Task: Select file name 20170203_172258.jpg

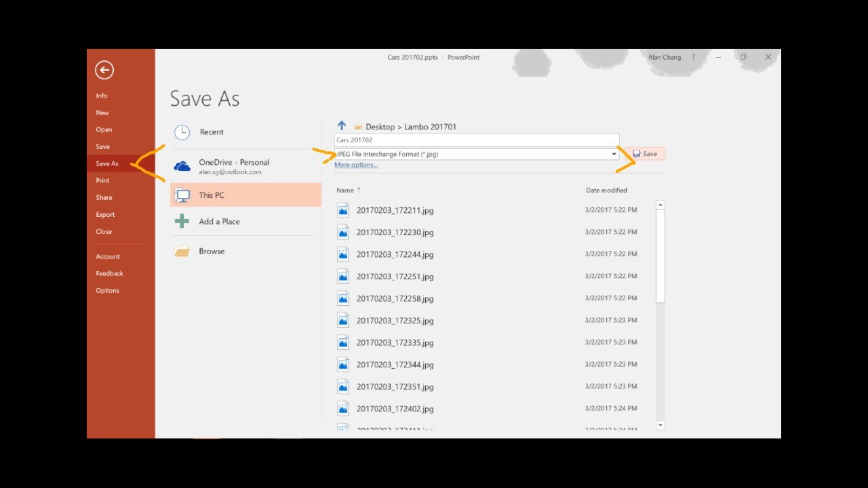Action: point(395,298)
